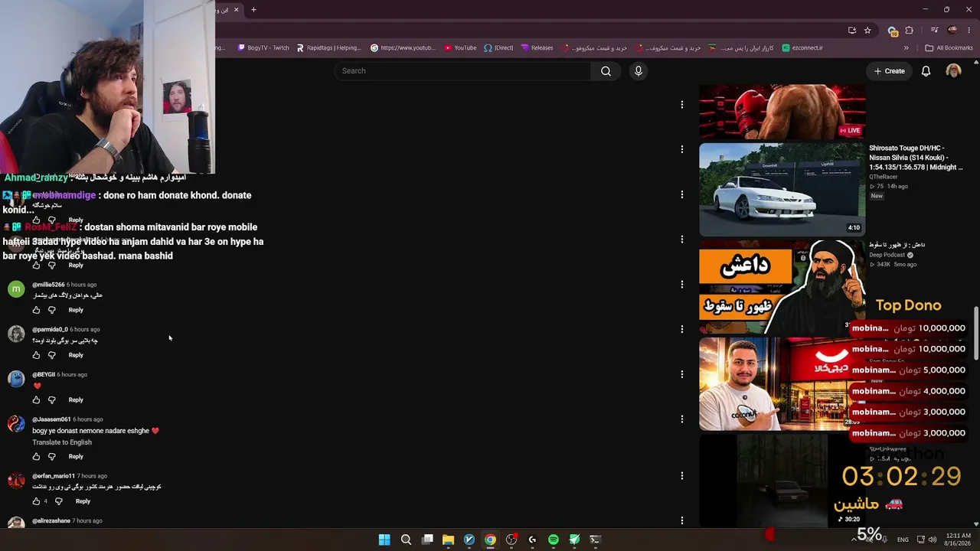Click the YouTube search magnifier button
Image resolution: width=980 pixels, height=551 pixels.
coord(606,71)
